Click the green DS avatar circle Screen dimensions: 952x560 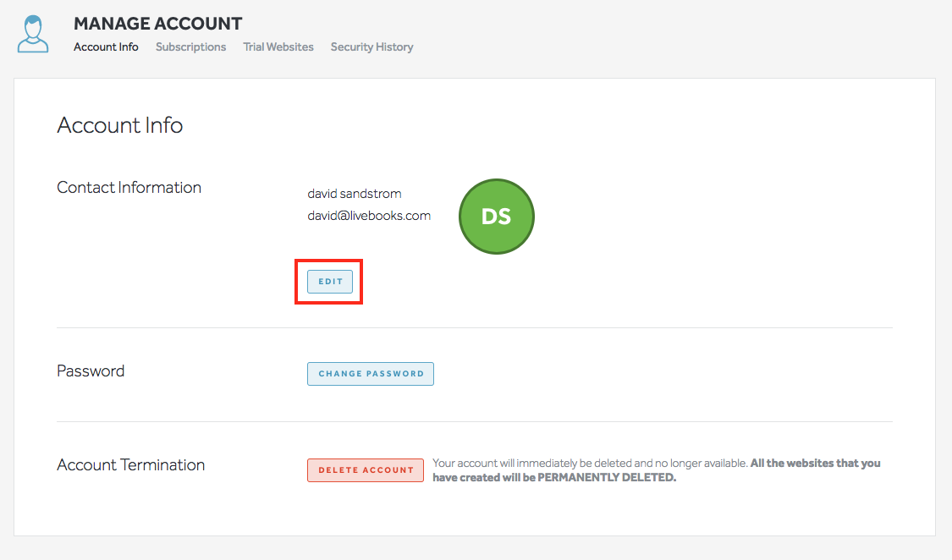point(496,217)
